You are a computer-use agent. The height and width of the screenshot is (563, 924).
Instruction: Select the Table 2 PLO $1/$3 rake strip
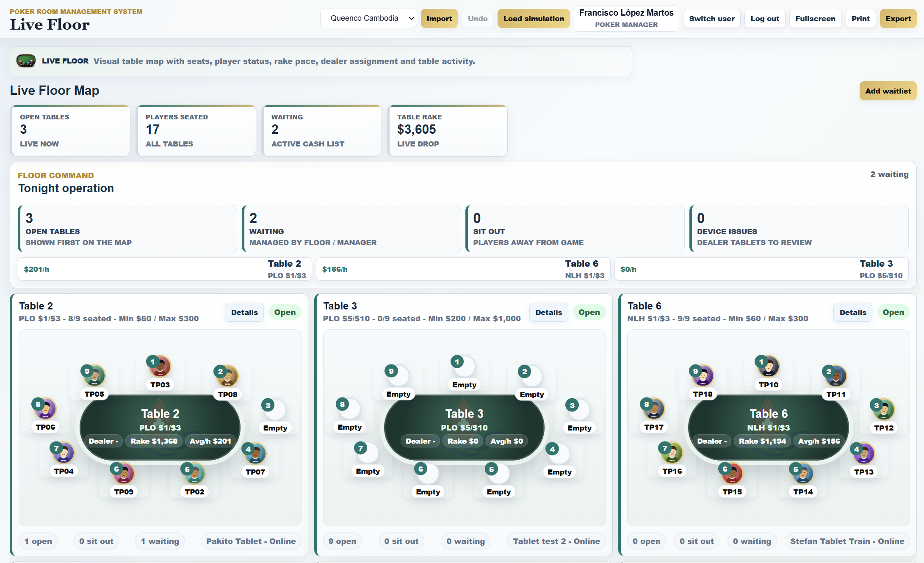pyautogui.click(x=165, y=269)
